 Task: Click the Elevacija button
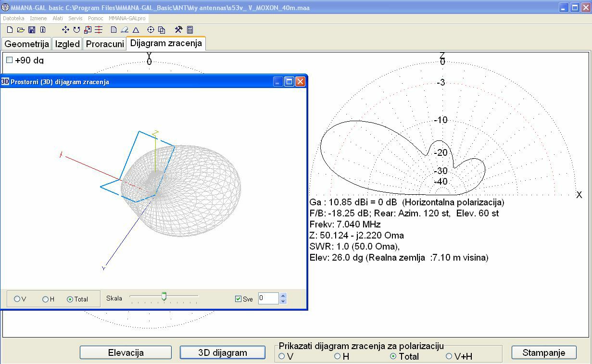pos(126,352)
